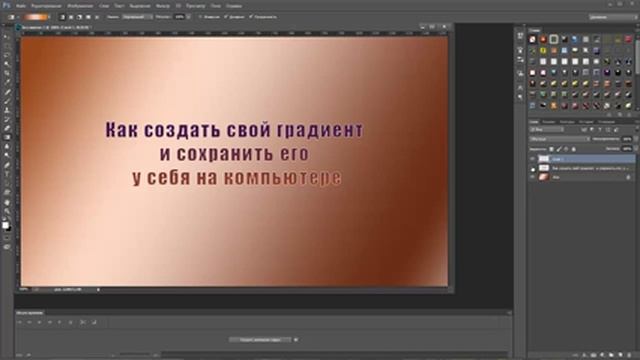Open the layer blend mode dropdown
This screenshot has height=360, width=640.
tap(559, 139)
